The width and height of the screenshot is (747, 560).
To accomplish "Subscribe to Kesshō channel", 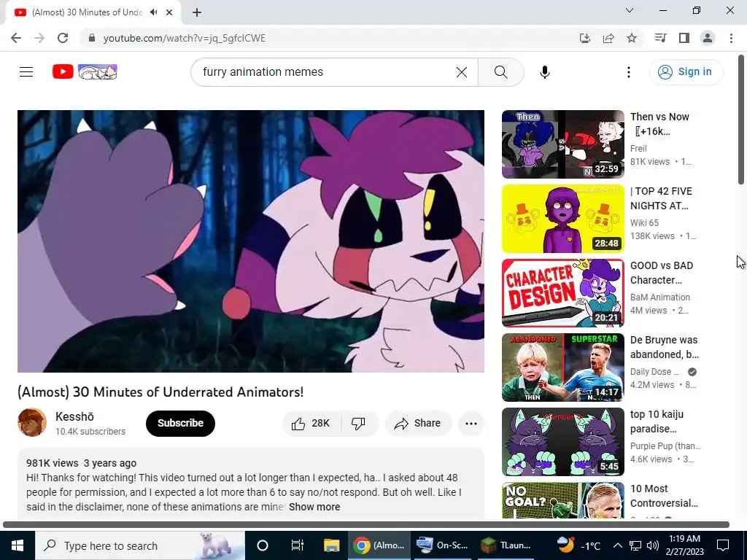I will [181, 424].
